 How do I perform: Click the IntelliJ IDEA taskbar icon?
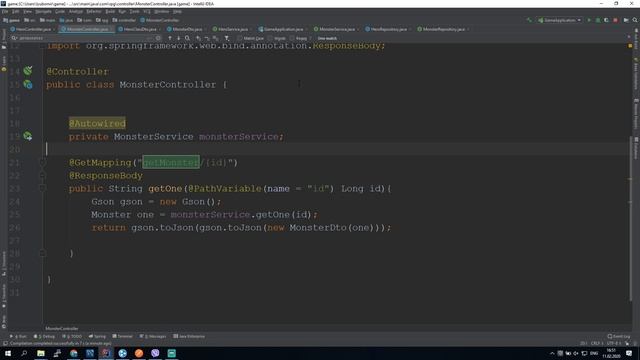coord(106,353)
